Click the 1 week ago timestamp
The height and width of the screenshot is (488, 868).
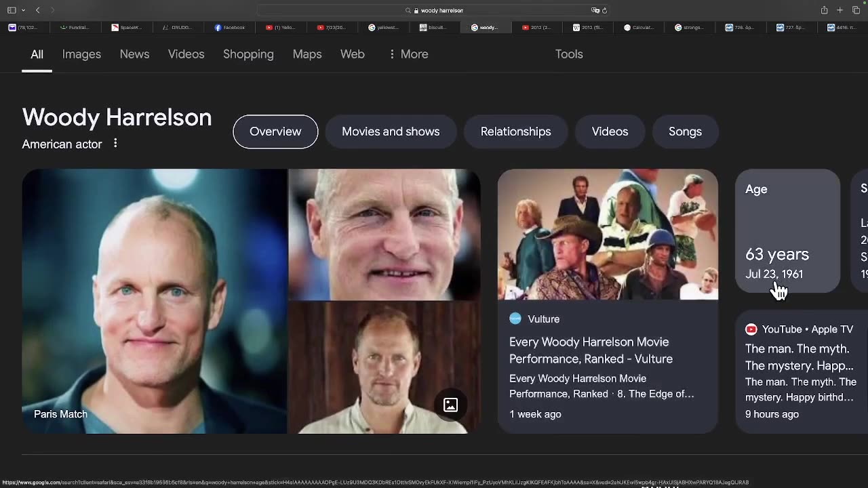click(x=535, y=414)
